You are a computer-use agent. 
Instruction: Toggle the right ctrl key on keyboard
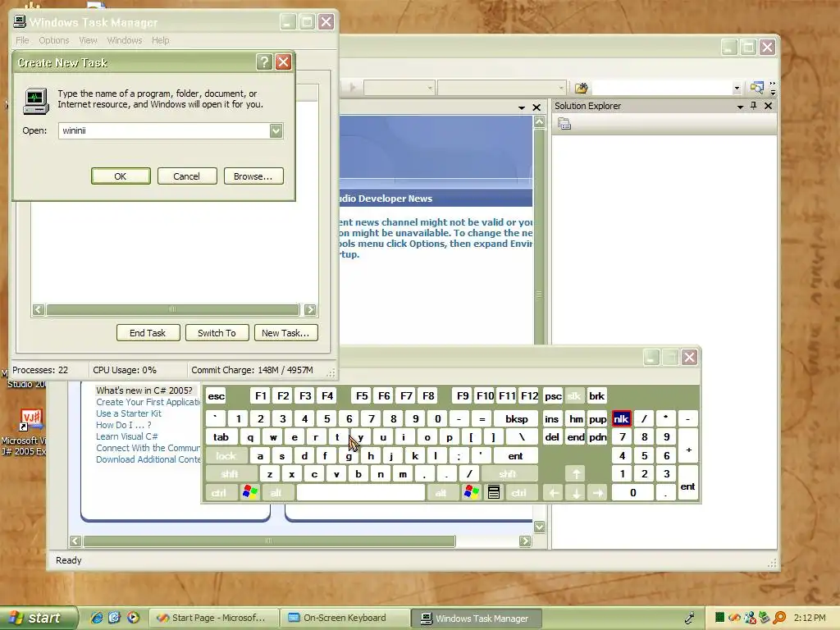tap(519, 492)
